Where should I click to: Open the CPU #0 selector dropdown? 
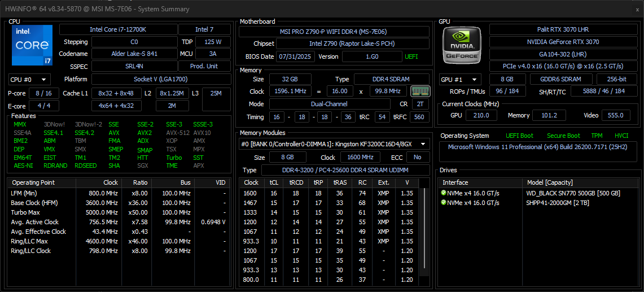tap(29, 80)
